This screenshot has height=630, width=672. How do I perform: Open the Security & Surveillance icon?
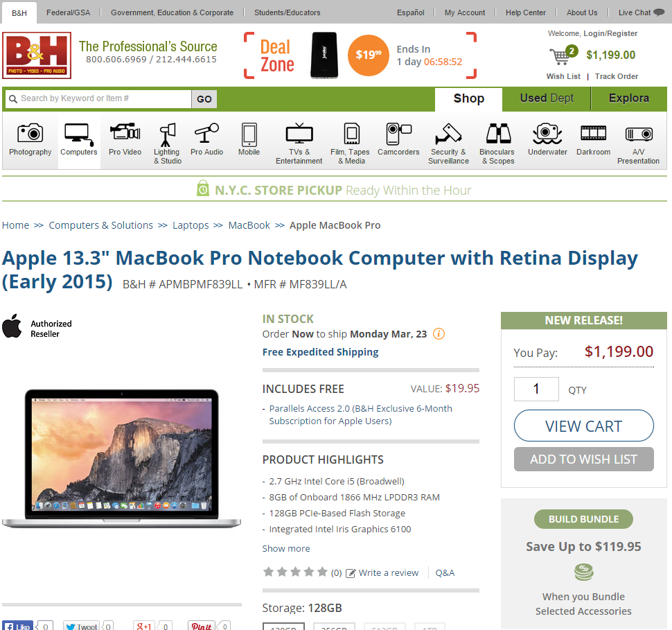click(x=448, y=133)
